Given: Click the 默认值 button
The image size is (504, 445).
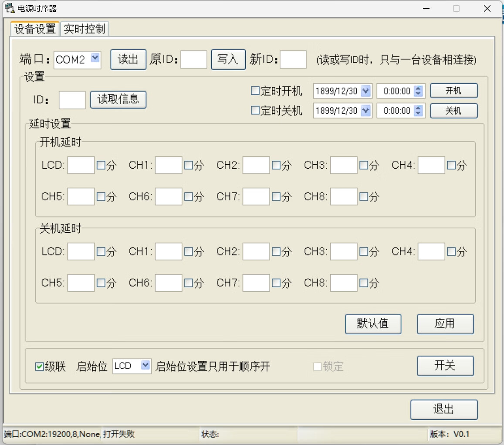Looking at the screenshot, I should click(x=373, y=324).
